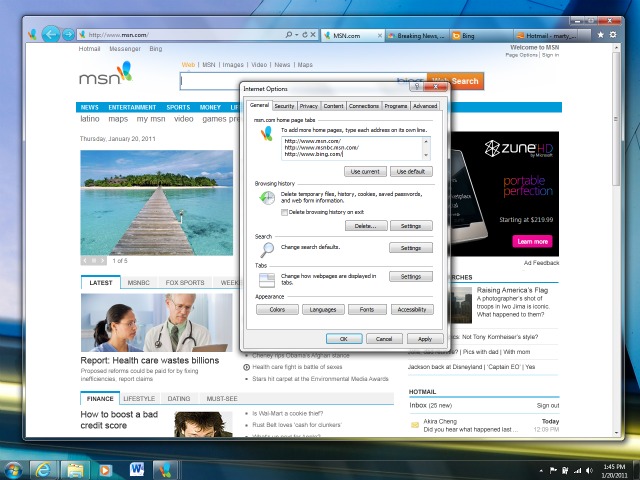The height and width of the screenshot is (480, 640).
Task: Select the LIFESTYLE tab
Action: click(x=139, y=398)
